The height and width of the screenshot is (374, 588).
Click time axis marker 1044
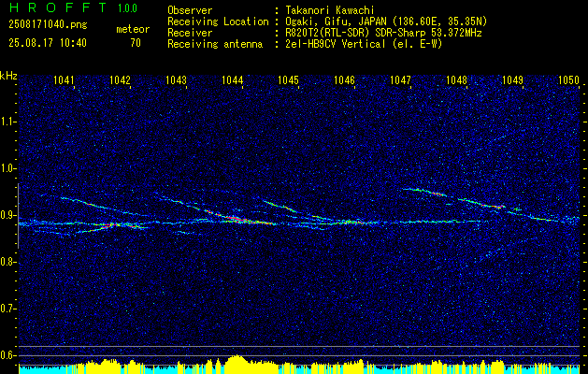coord(233,79)
